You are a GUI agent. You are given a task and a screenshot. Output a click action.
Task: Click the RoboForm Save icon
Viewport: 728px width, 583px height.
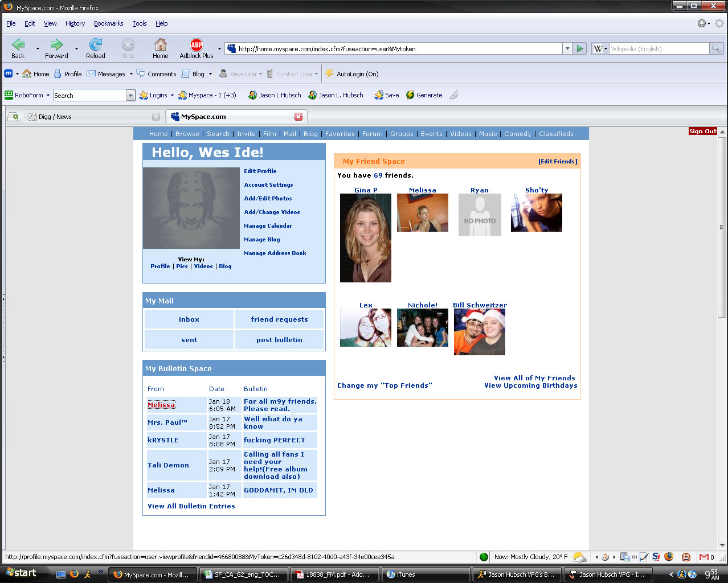[379, 95]
